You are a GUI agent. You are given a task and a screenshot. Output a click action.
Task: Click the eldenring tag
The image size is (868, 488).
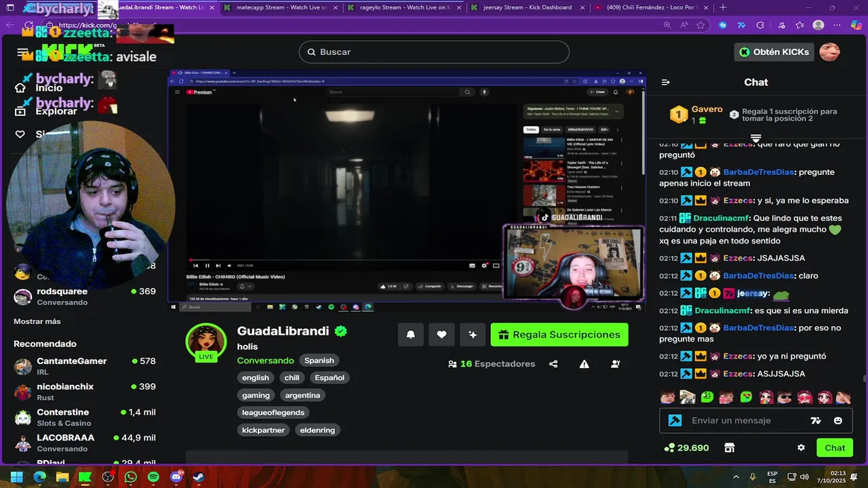317,430
